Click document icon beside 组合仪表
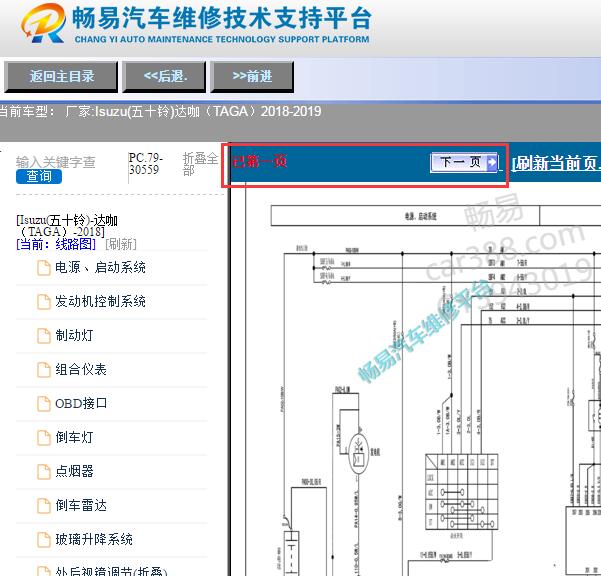Screen dimensions: 601x576 [44, 370]
